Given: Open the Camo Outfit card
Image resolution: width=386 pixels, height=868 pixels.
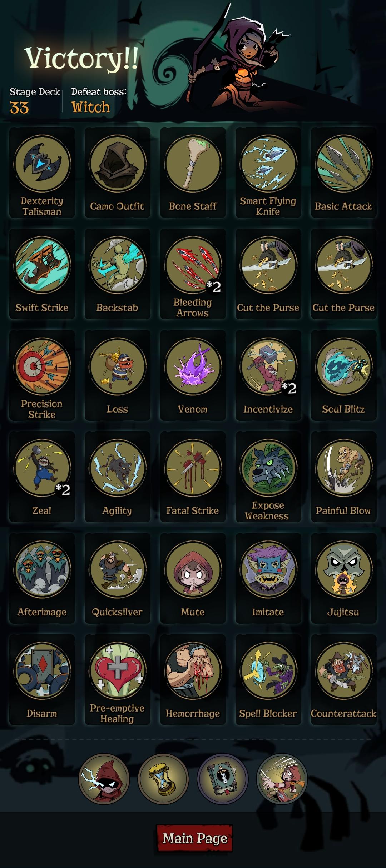Looking at the screenshot, I should [117, 173].
